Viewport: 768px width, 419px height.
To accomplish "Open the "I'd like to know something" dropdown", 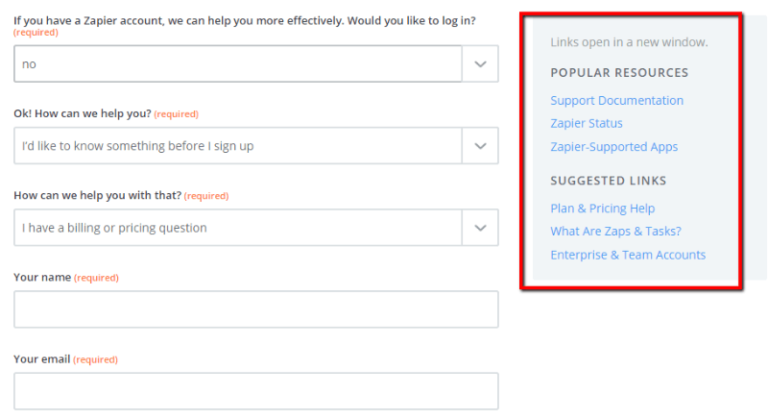I will click(238, 146).
